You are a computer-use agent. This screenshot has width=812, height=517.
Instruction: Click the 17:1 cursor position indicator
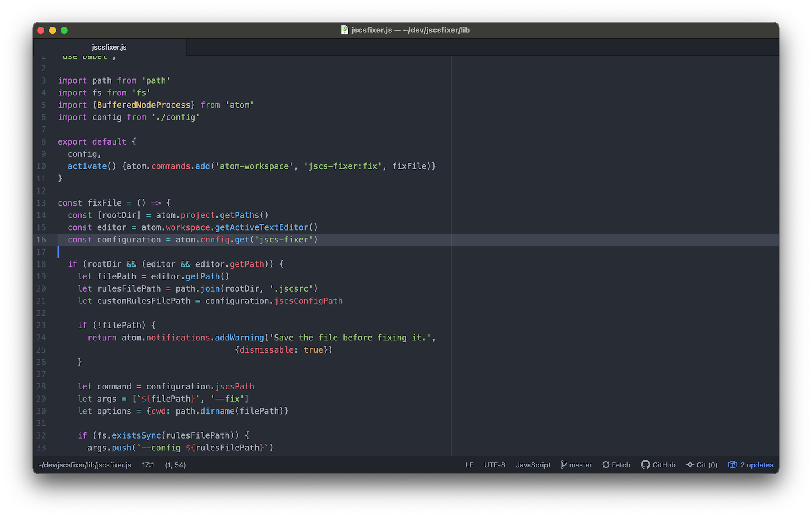(x=148, y=465)
